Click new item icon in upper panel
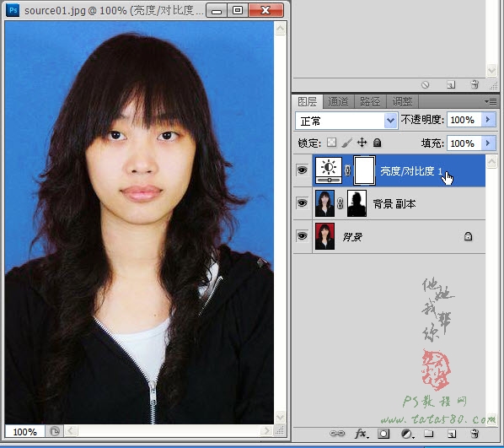The width and height of the screenshot is (504, 448). [451, 84]
